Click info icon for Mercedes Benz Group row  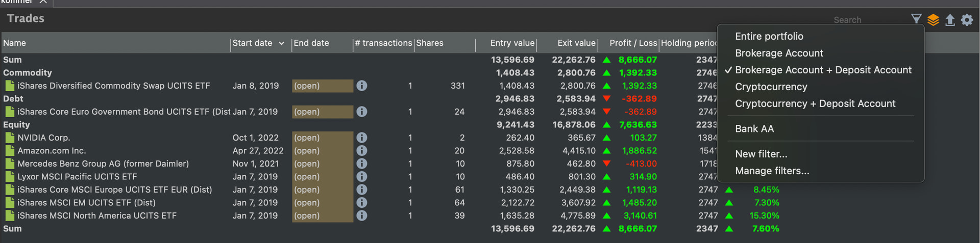click(x=362, y=164)
